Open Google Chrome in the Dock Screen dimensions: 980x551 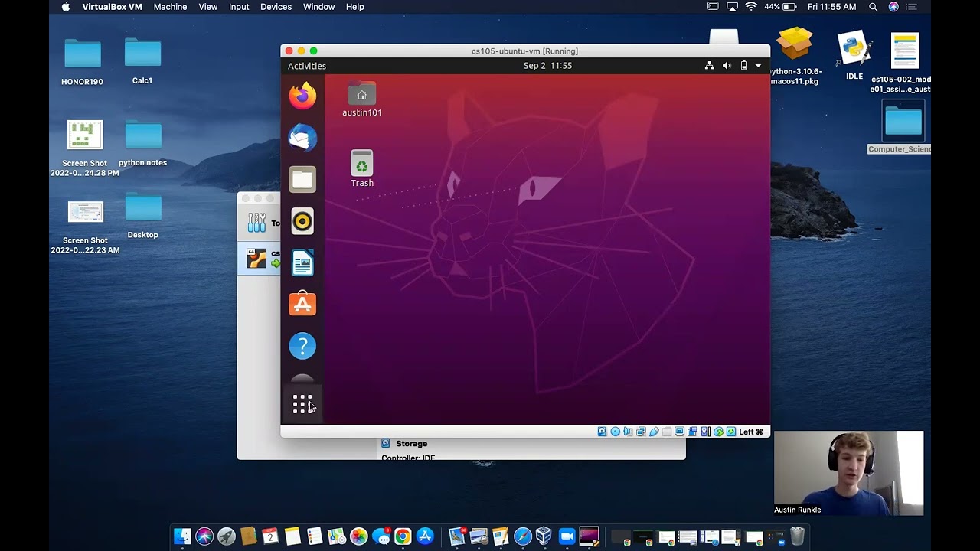403,536
